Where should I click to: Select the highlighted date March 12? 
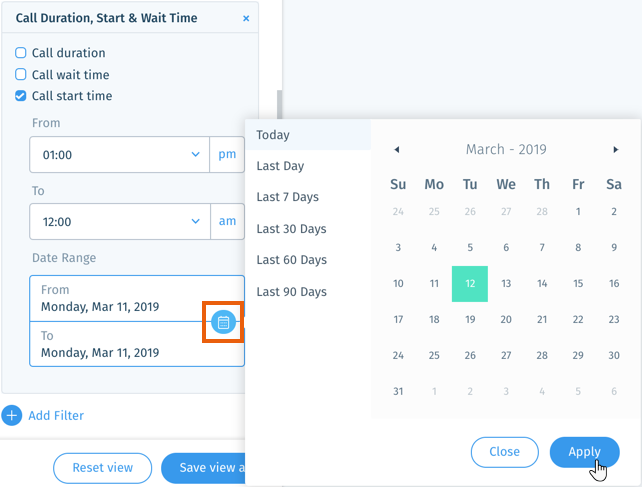pos(470,284)
